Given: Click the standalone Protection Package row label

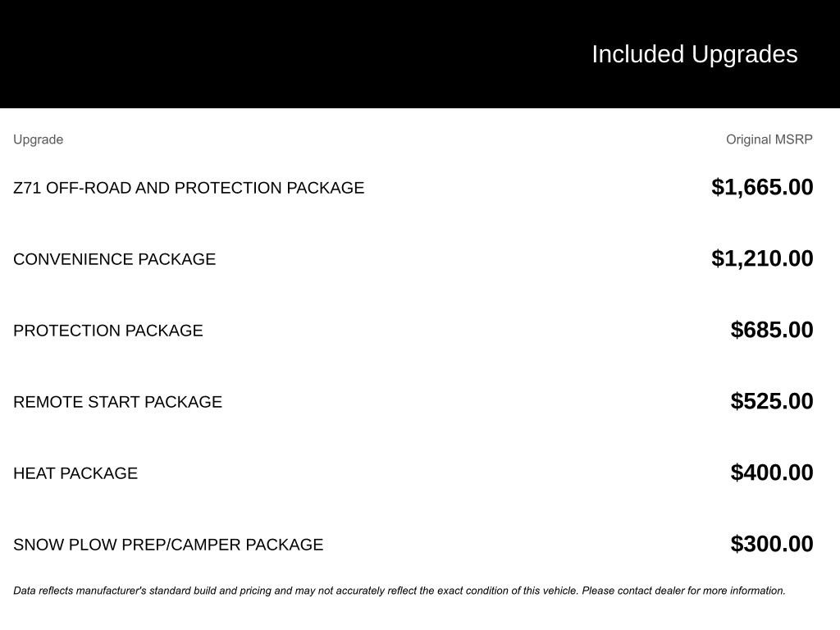Looking at the screenshot, I should (x=107, y=331).
